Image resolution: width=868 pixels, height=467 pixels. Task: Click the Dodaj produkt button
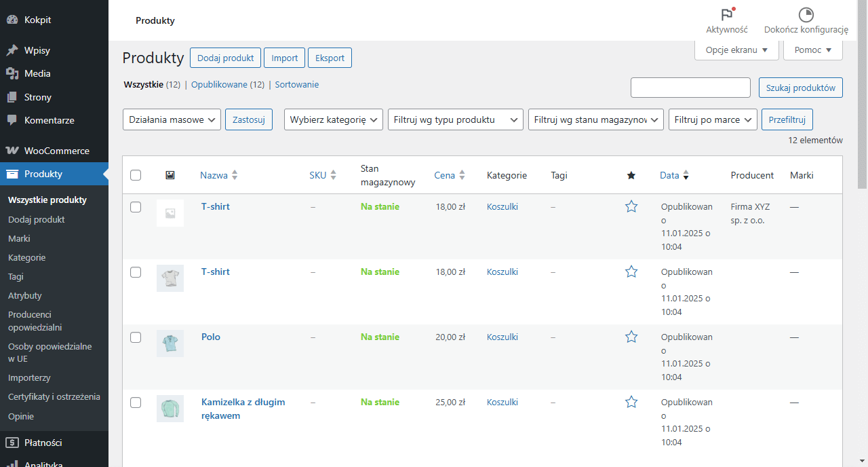[225, 58]
